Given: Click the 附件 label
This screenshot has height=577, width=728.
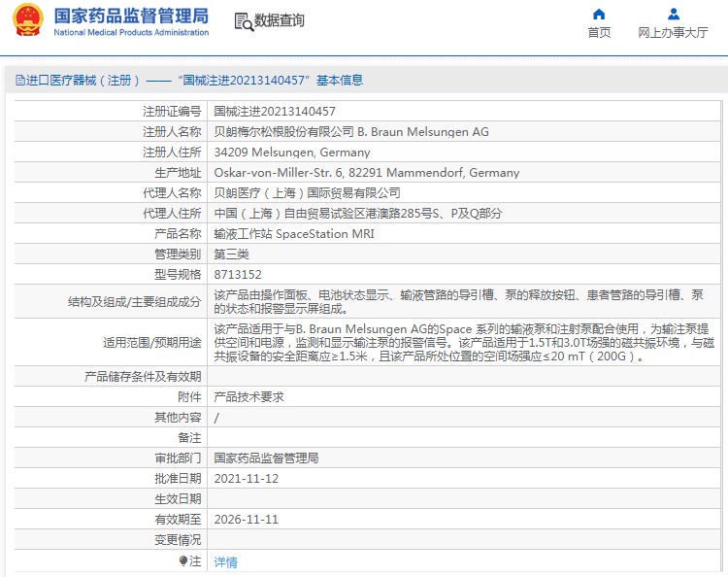Looking at the screenshot, I should tap(189, 397).
